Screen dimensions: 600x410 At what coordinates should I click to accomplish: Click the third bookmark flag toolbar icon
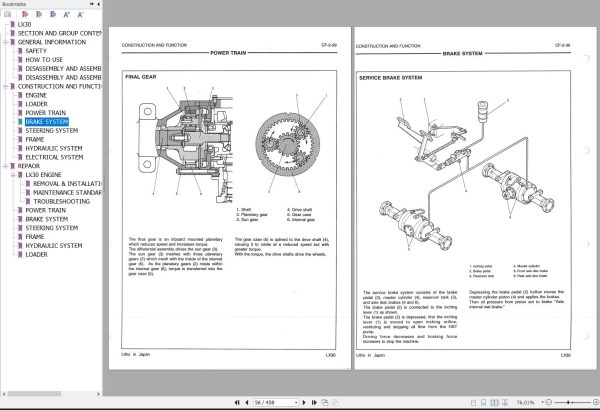pos(53,15)
